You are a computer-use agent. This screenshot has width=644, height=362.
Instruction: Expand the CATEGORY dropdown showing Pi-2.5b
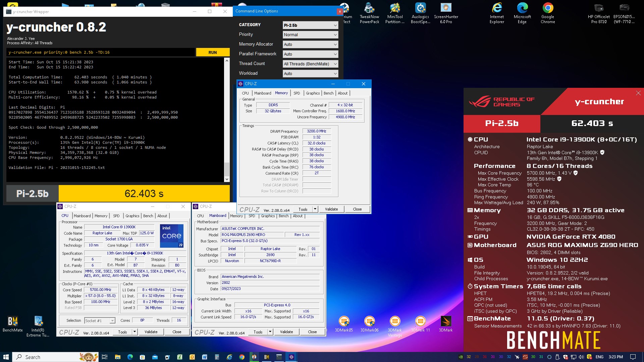310,25
